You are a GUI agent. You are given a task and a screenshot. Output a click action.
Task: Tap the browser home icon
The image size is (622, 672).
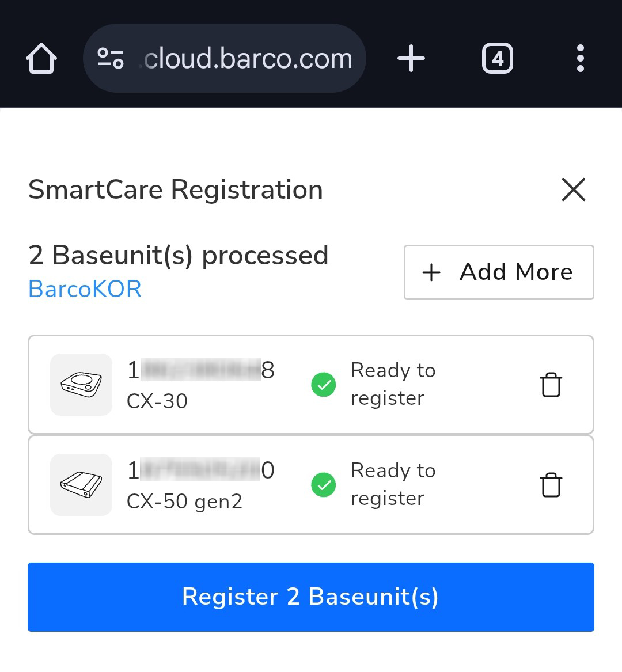41,59
